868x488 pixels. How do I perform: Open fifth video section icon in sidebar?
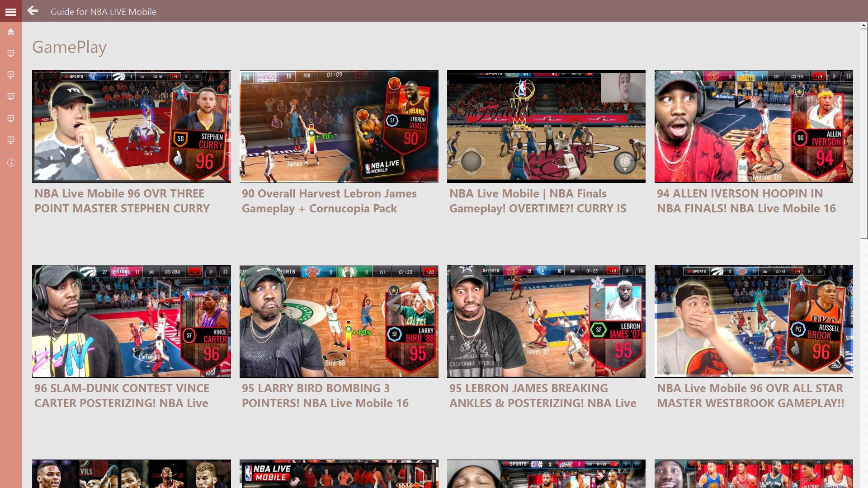[x=11, y=140]
